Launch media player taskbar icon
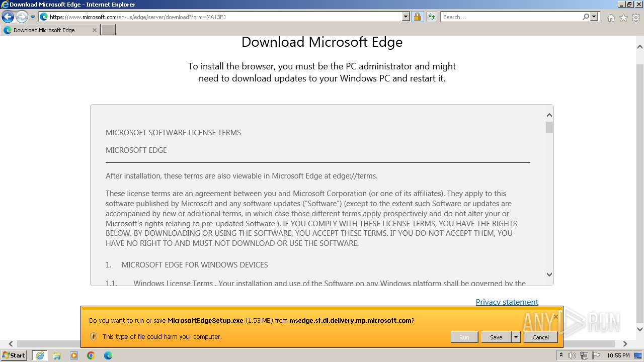The width and height of the screenshot is (644, 362). click(74, 355)
